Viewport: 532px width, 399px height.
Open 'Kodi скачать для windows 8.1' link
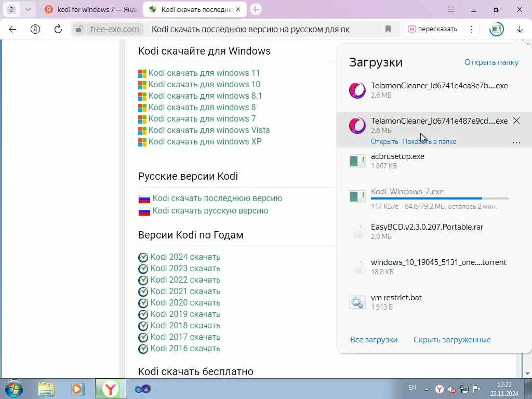click(x=205, y=96)
